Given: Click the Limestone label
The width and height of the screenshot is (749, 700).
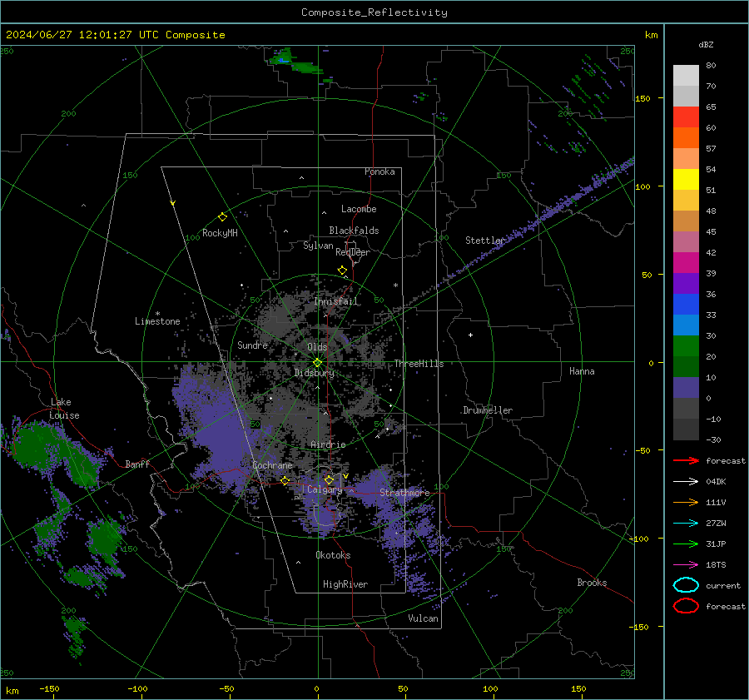Looking at the screenshot, I should 157,321.
